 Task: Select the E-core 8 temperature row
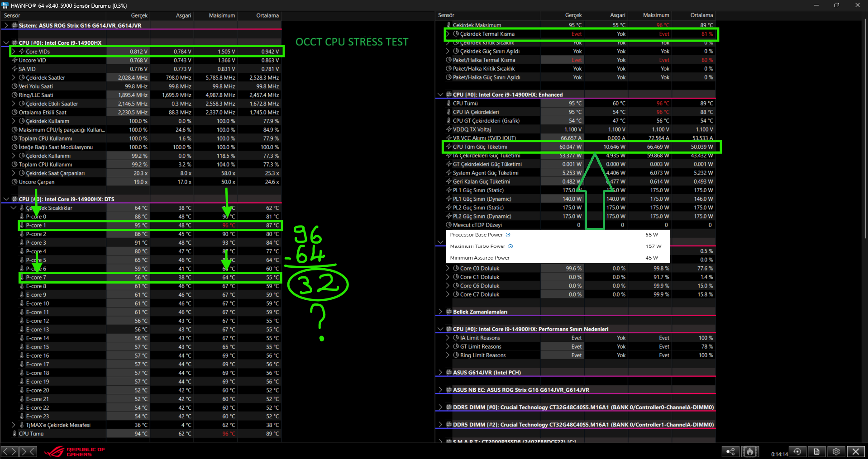[x=141, y=286]
